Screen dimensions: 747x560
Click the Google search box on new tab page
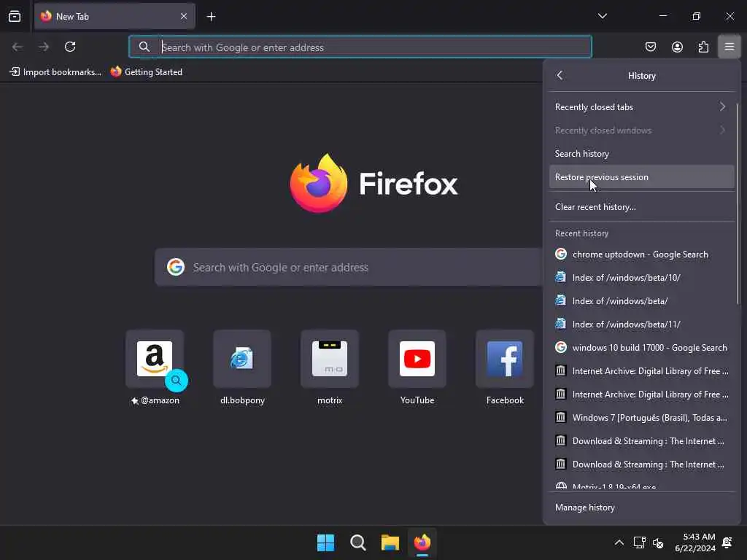click(349, 267)
